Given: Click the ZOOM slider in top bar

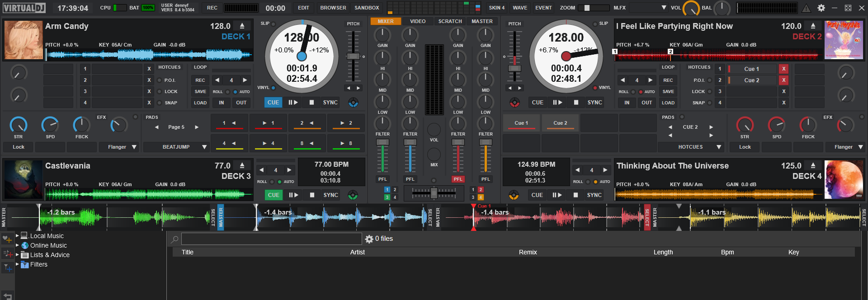Looking at the screenshot, I should click(x=593, y=8).
